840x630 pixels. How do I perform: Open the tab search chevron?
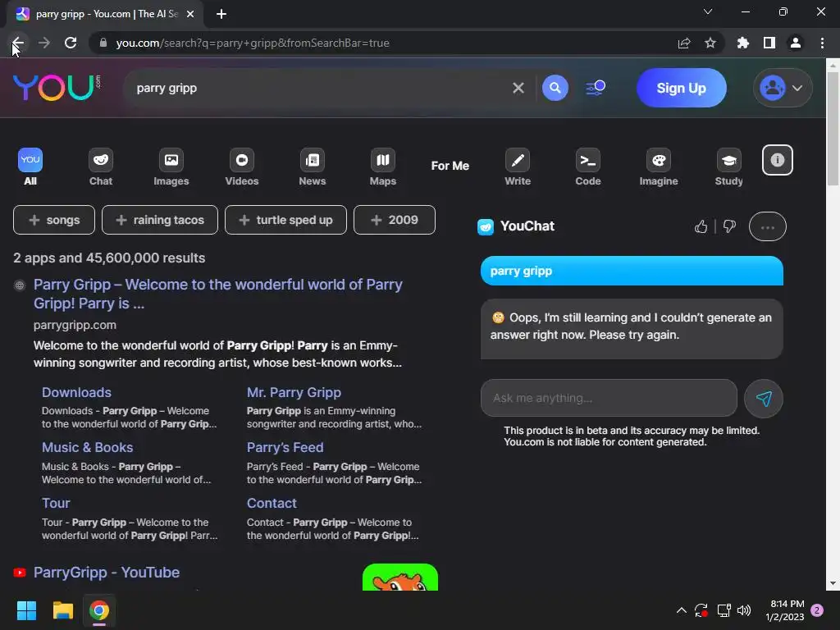[x=708, y=11]
